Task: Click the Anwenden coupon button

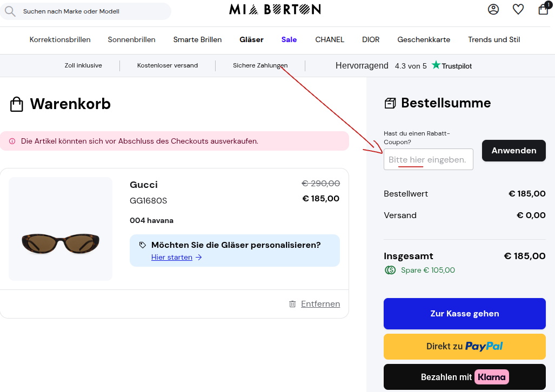Action: (x=513, y=151)
